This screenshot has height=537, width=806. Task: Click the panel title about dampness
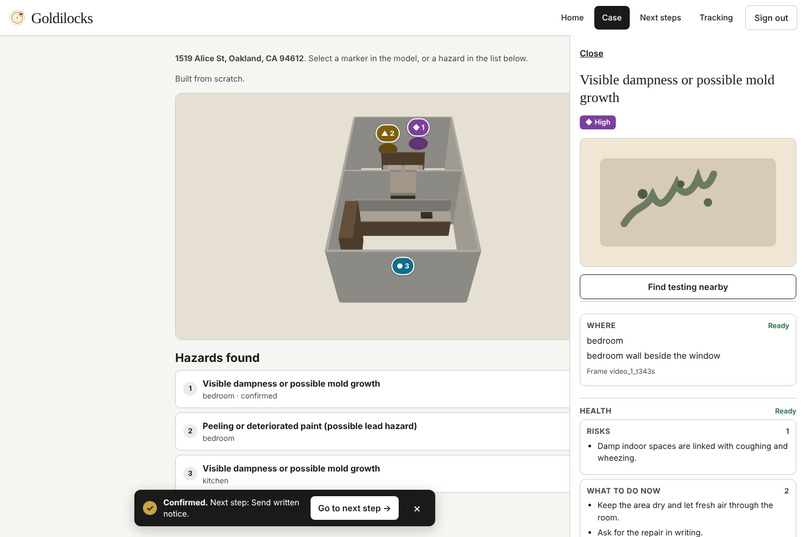(x=677, y=88)
